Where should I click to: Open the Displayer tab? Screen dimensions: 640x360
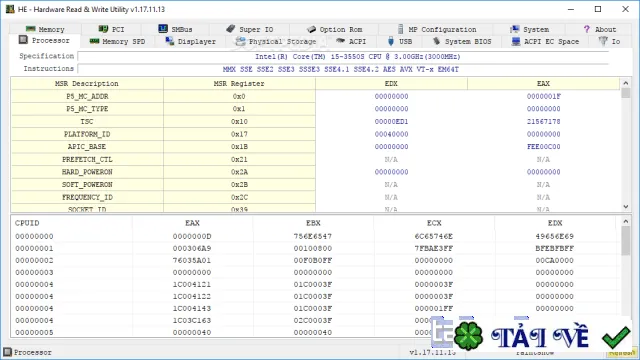click(190, 41)
